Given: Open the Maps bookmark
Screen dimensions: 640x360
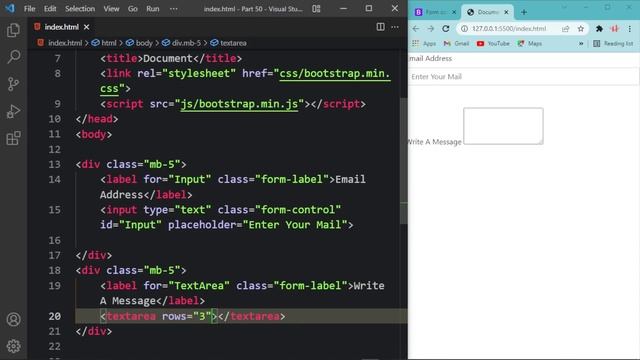Looking at the screenshot, I should click(x=530, y=43).
